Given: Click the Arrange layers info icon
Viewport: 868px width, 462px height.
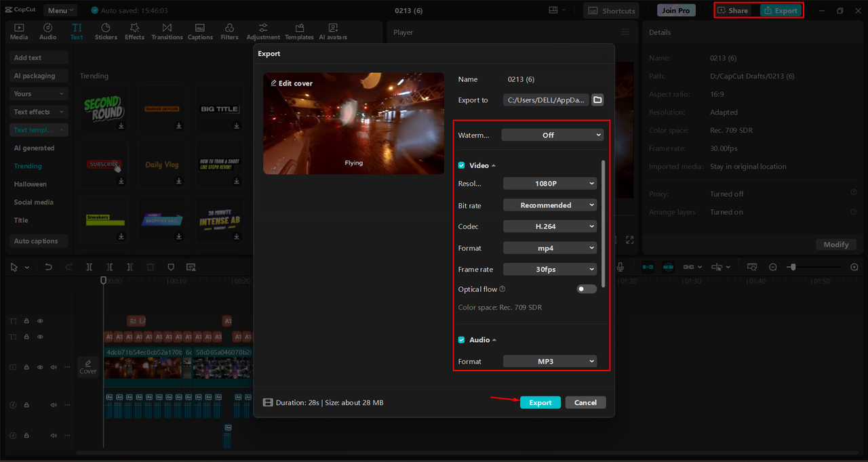Looking at the screenshot, I should click(854, 212).
